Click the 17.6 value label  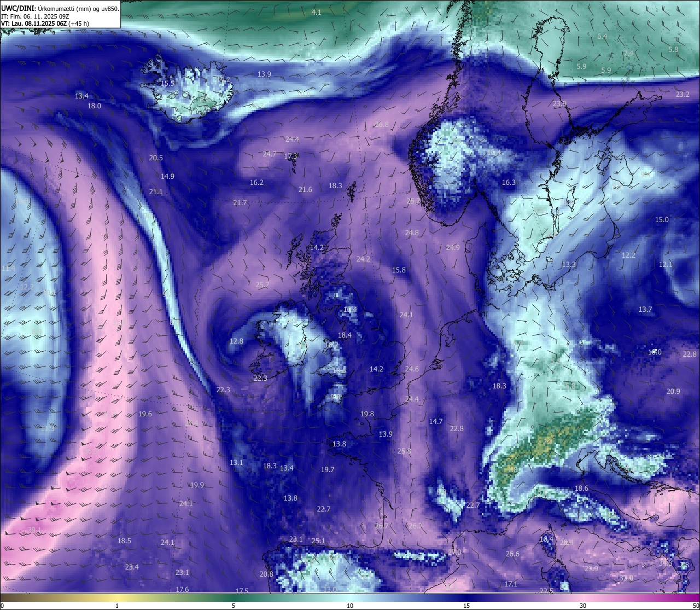[182, 589]
